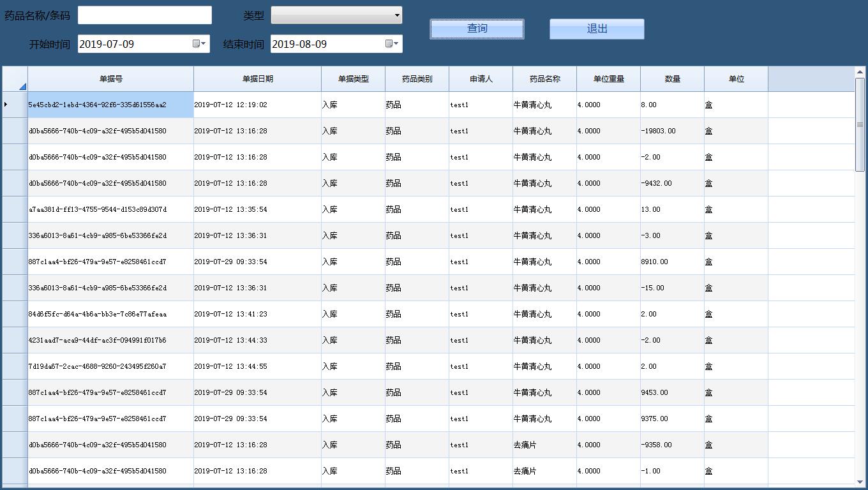The height and width of the screenshot is (490, 868).
Task: Click first 去痛片 drug name cell
Action: (x=544, y=445)
